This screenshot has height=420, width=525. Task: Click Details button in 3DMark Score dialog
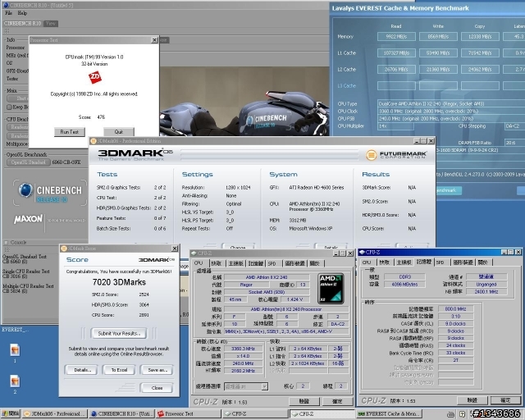[81, 370]
